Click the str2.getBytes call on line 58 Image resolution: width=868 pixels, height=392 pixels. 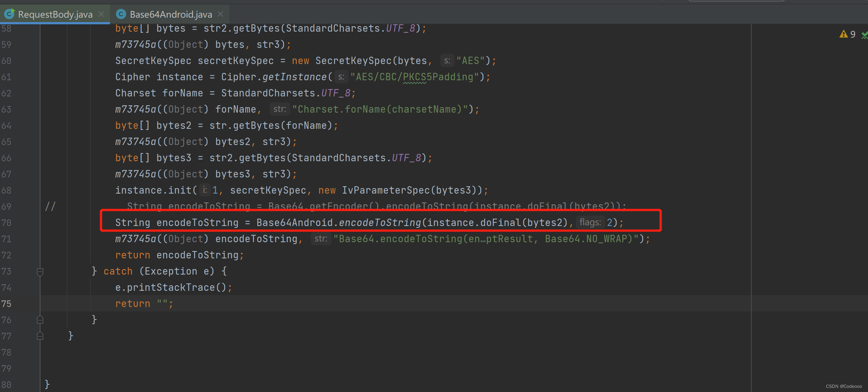[x=242, y=28]
